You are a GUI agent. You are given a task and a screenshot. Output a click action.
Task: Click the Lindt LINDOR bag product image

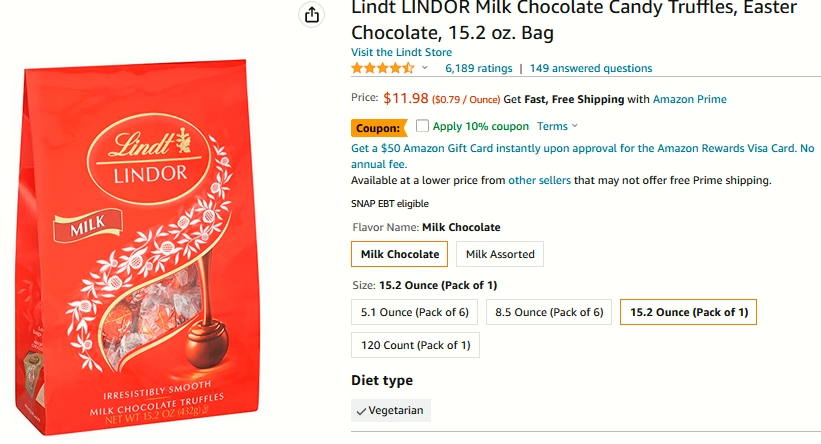point(138,247)
